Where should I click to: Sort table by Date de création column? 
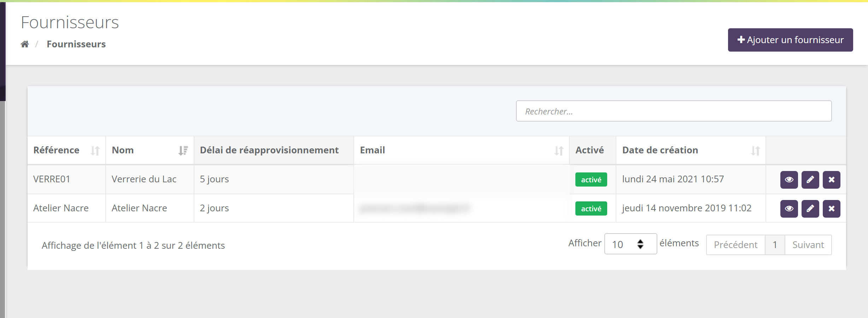point(691,150)
